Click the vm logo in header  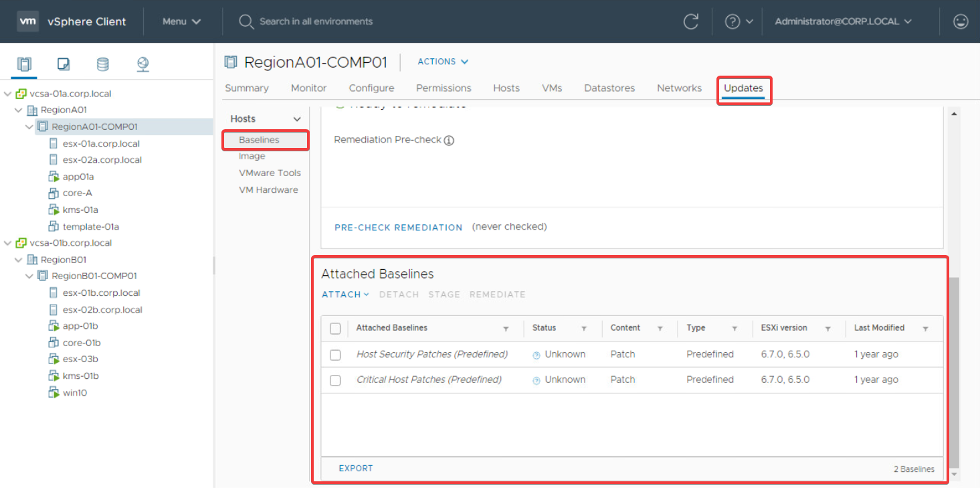pyautogui.click(x=27, y=21)
